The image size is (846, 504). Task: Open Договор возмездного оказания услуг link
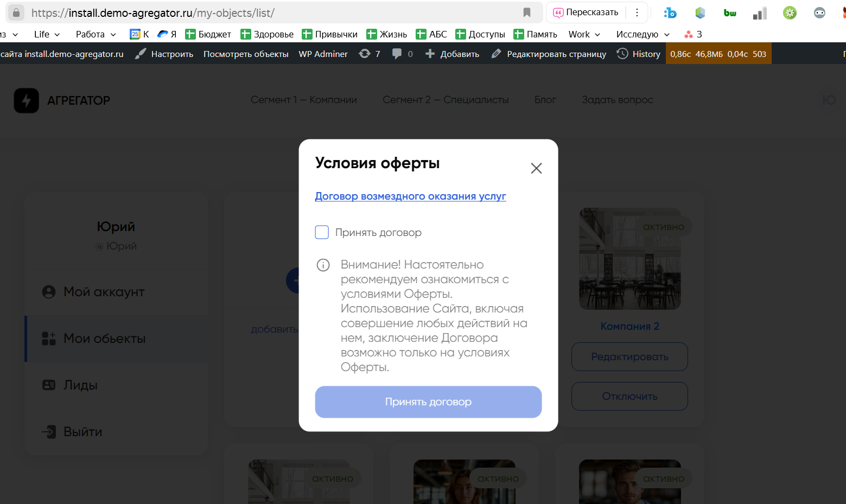(410, 196)
